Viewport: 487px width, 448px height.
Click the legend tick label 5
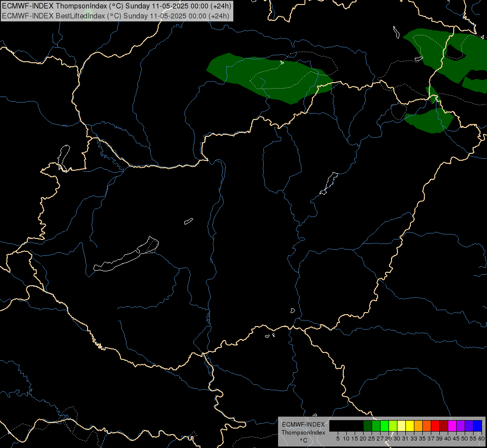[338, 439]
